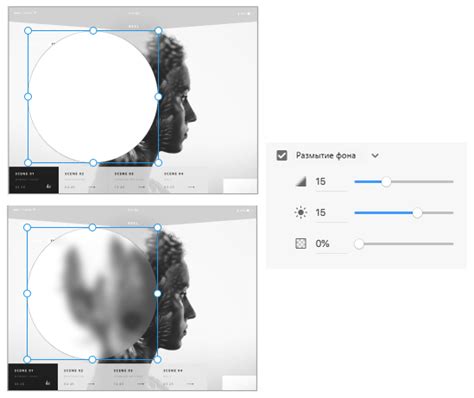Click the brightness sun icon
Image resolution: width=474 pixels, height=398 pixels.
301,212
